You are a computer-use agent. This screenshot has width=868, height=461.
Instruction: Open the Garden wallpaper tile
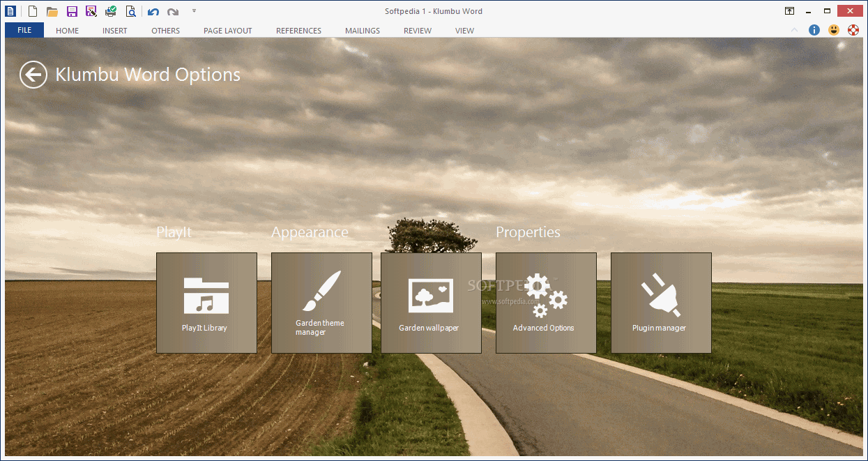[x=431, y=303]
